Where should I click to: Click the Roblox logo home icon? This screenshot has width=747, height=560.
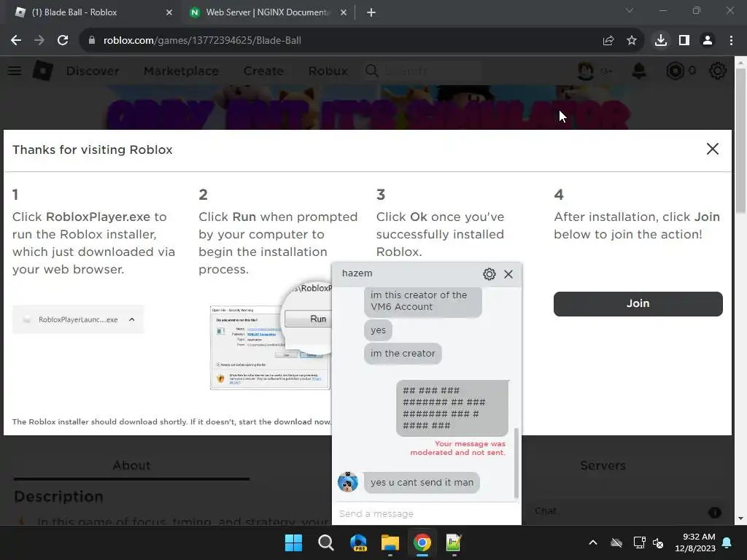[x=43, y=71]
